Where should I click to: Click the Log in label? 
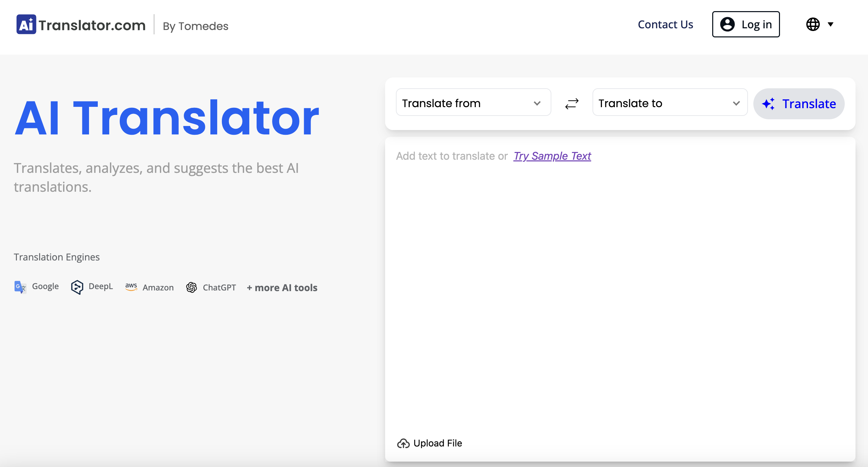point(756,25)
